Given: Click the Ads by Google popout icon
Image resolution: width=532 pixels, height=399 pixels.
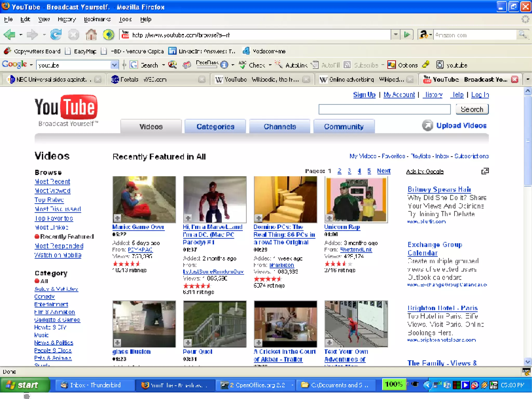Looking at the screenshot, I should [485, 171].
